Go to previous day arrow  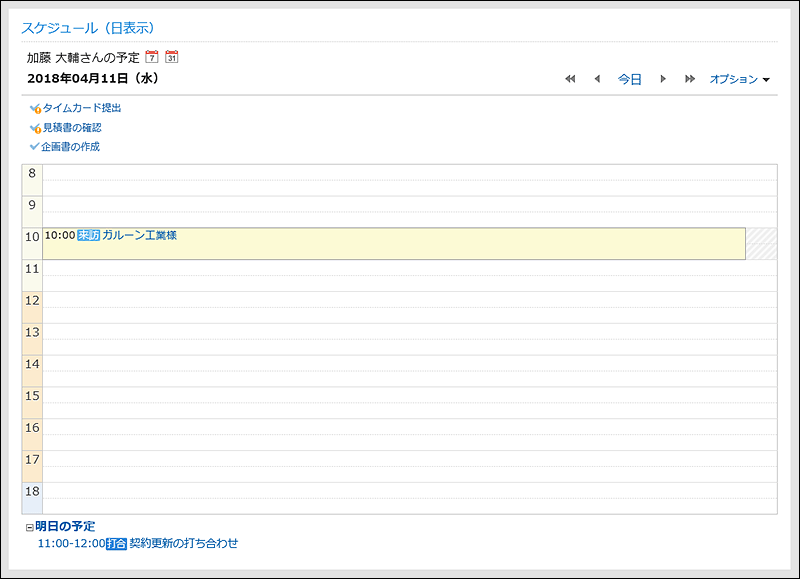coord(597,79)
